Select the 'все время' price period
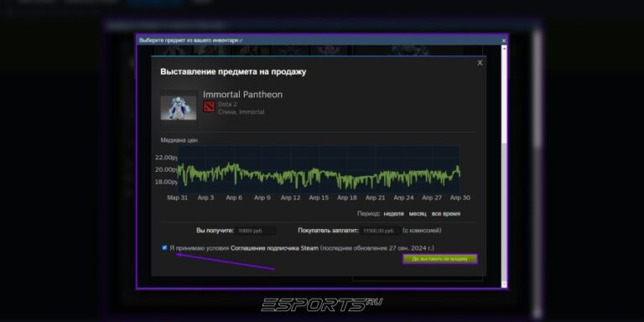The image size is (644, 322). point(445,214)
